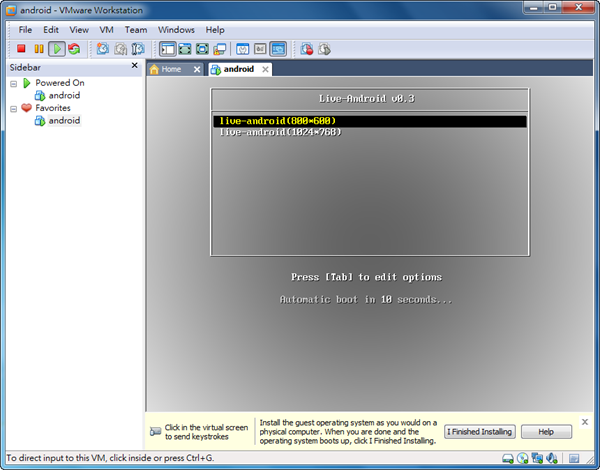Click the Summary view toolbar icon

click(243, 49)
